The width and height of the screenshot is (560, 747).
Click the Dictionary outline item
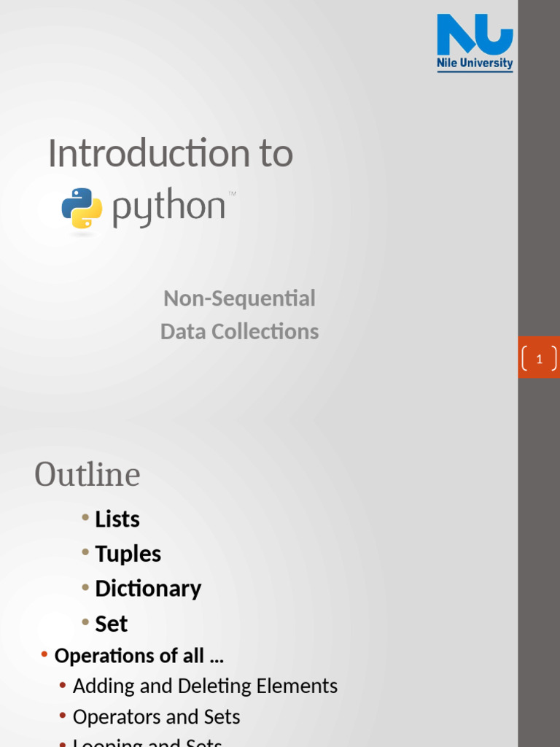pyautogui.click(x=148, y=589)
